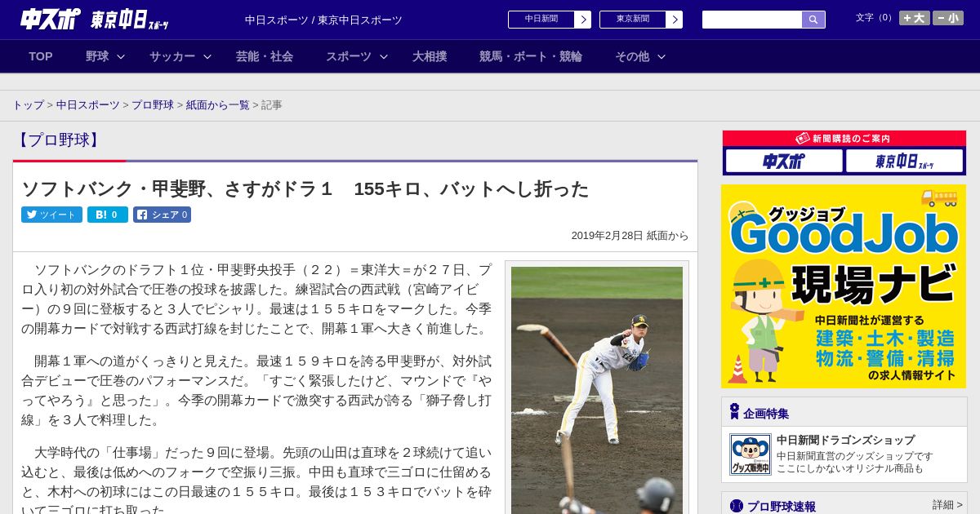Click the 東京中日スポーツ logo in header
Screen dimensions: 980x514
point(130,20)
